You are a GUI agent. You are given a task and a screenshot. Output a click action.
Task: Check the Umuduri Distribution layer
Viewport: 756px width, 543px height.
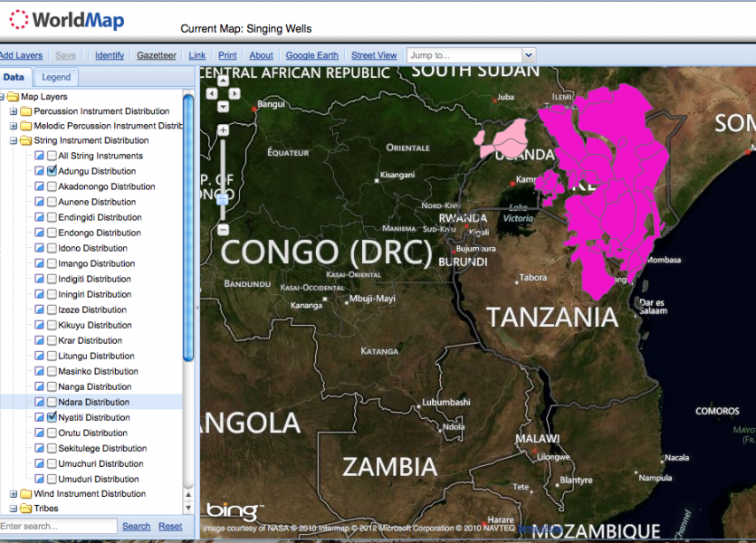[53, 480]
